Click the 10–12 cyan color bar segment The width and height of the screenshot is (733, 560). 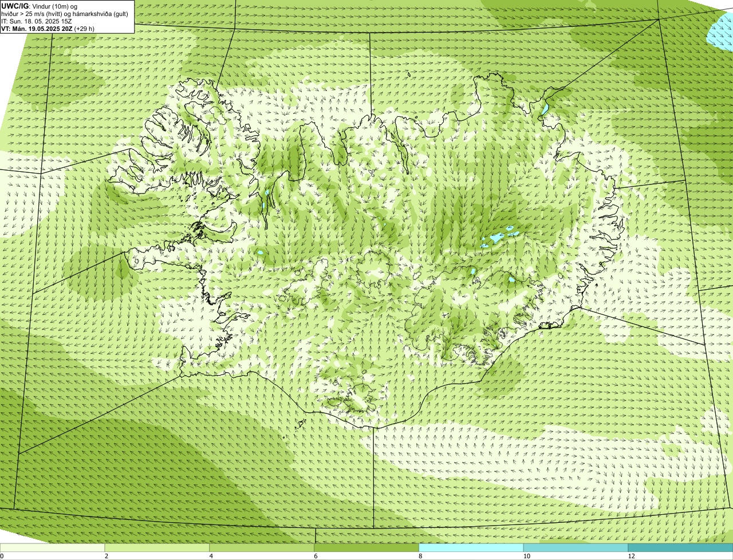coord(576,547)
